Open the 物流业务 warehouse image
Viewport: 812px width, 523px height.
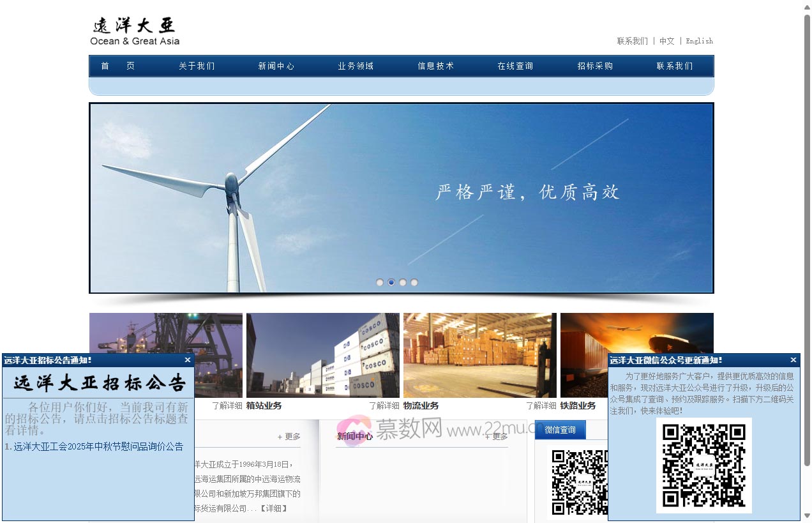(479, 354)
